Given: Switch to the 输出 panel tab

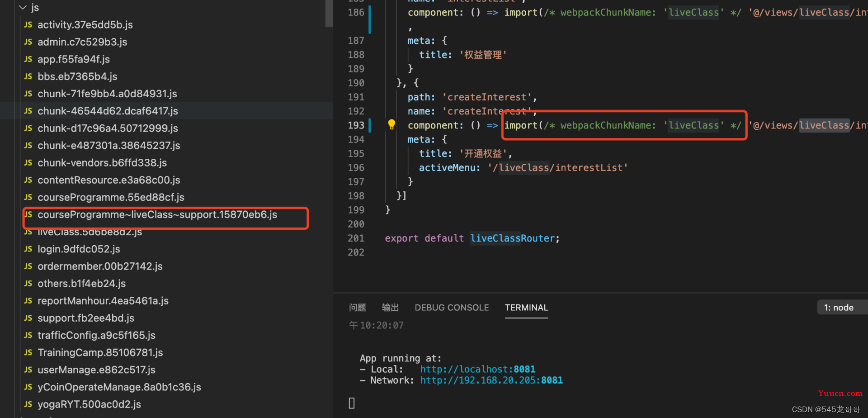Looking at the screenshot, I should pyautogui.click(x=390, y=308).
